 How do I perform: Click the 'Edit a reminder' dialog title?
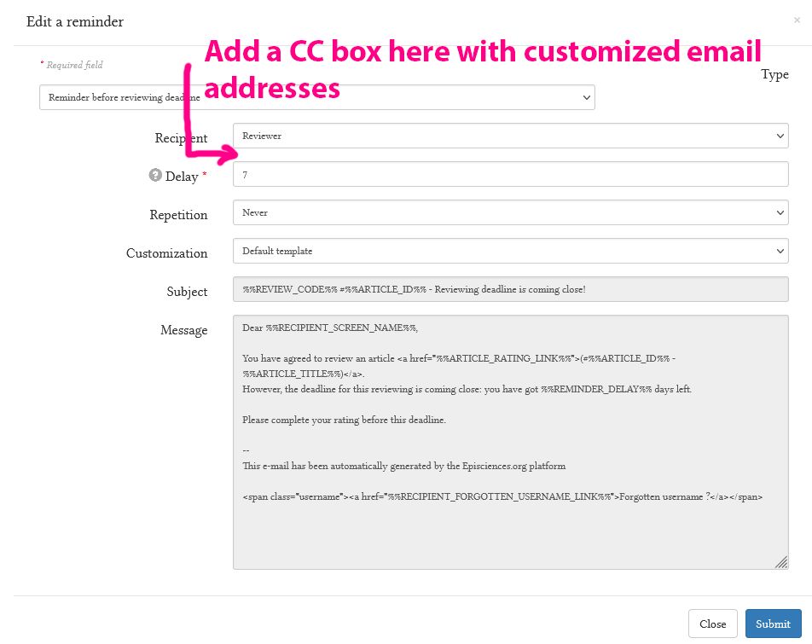(x=75, y=21)
